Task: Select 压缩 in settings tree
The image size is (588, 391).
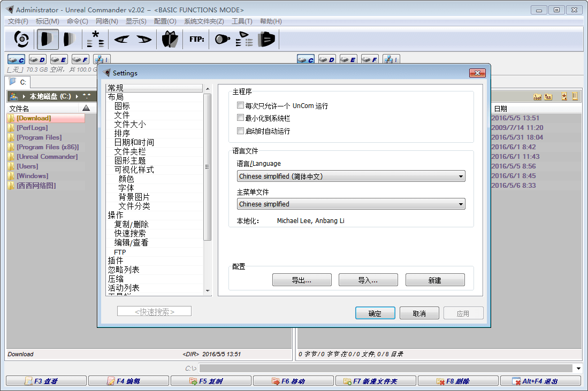Action: 116,279
